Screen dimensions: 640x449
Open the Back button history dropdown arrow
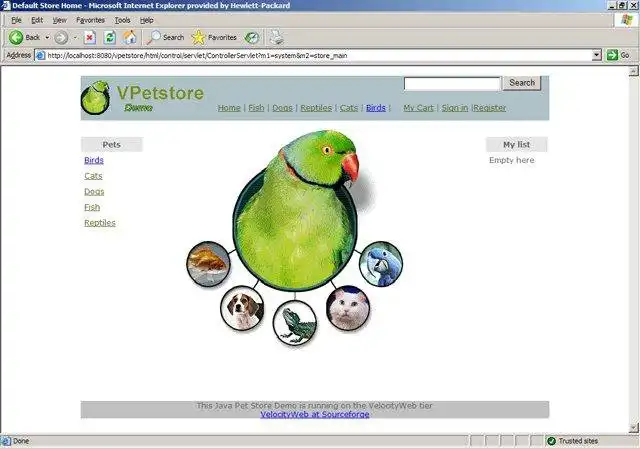pyautogui.click(x=47, y=38)
